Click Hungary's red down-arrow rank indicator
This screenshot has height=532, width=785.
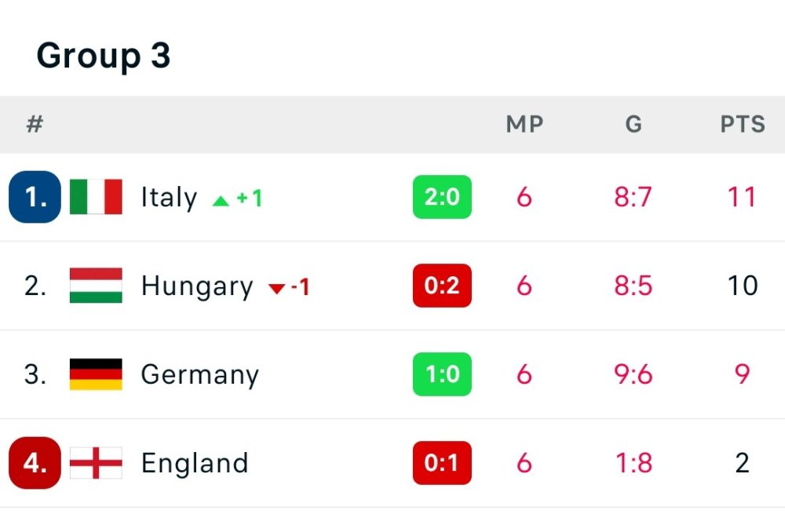tap(276, 289)
